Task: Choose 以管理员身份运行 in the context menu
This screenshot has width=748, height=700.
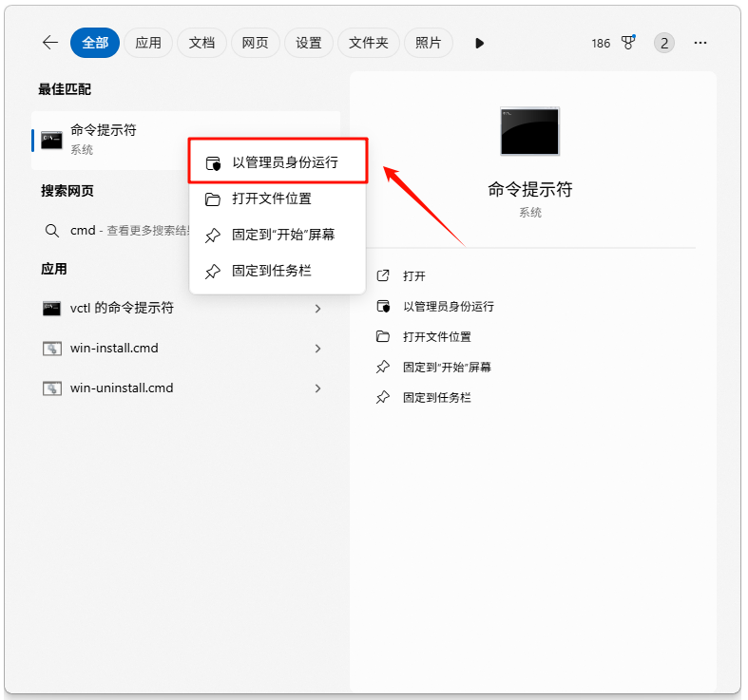Action: [278, 162]
